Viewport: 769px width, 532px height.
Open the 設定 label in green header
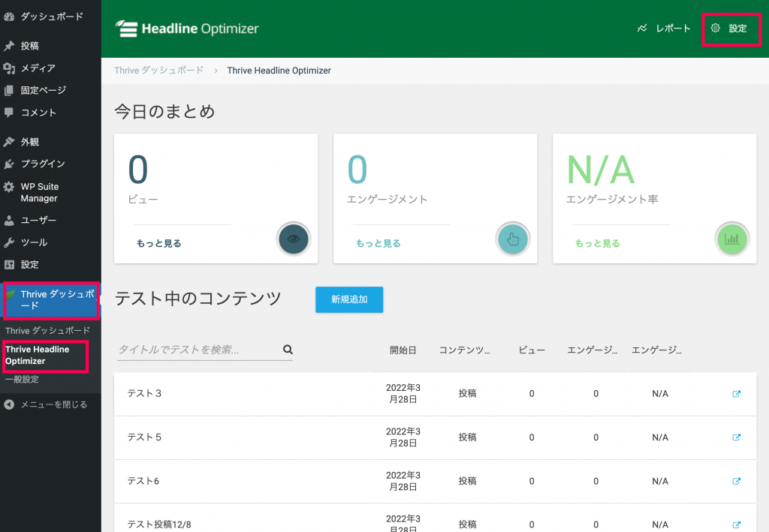point(737,28)
